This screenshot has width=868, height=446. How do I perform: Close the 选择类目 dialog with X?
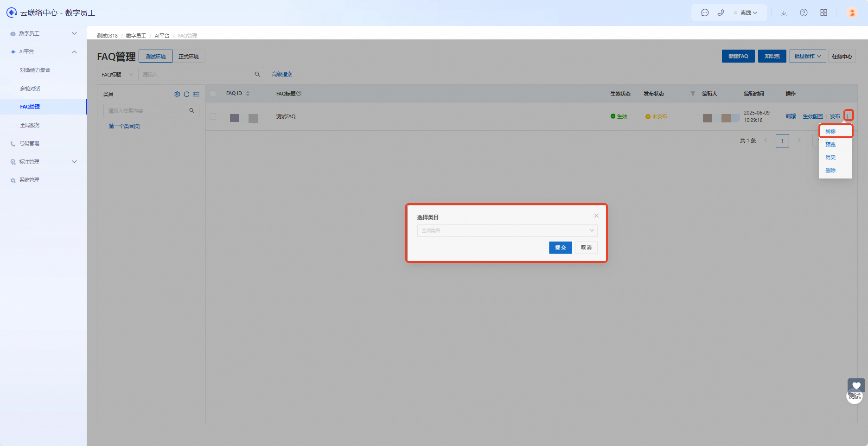click(x=596, y=216)
